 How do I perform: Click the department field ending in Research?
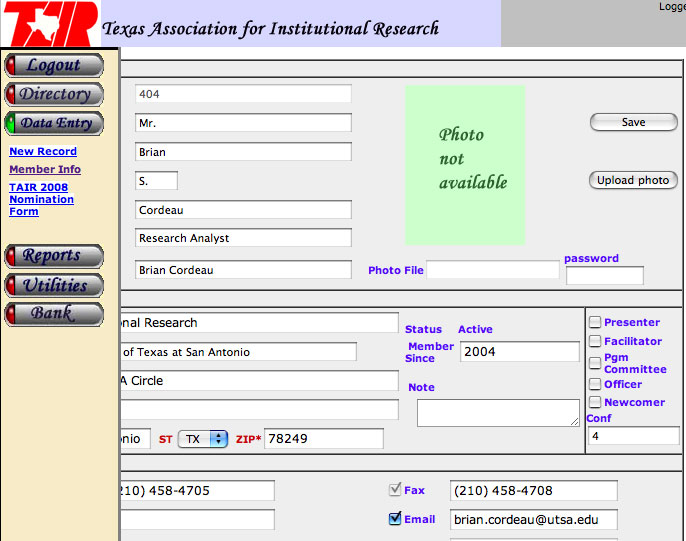259,323
